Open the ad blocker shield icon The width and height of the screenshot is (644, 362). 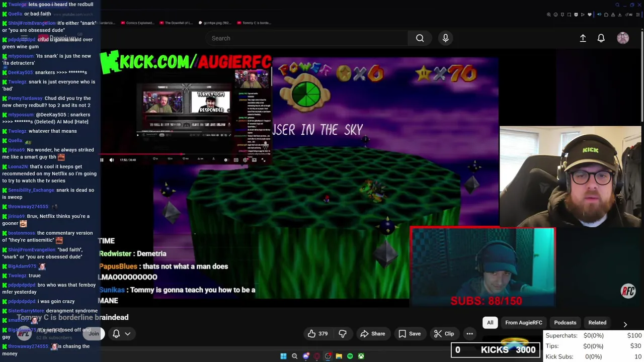click(576, 15)
